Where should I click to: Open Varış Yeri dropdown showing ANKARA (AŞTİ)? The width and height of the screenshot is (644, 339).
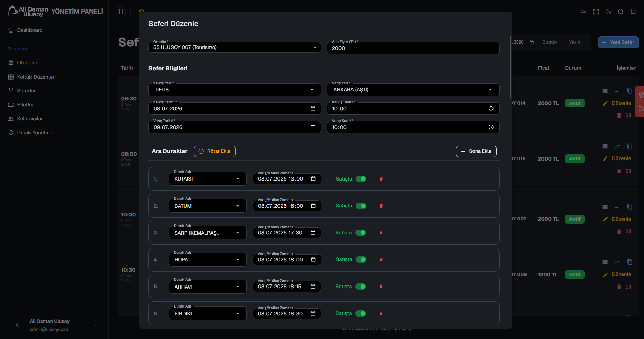click(x=413, y=90)
